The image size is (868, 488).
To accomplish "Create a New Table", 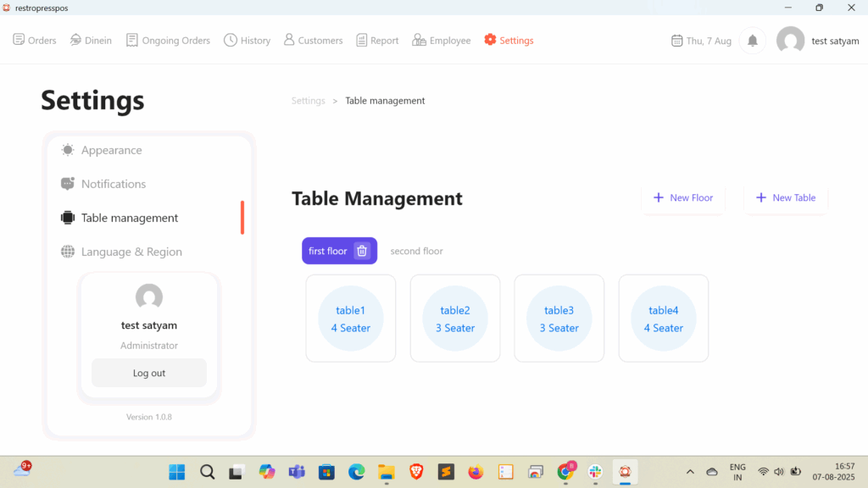I will pos(786,197).
